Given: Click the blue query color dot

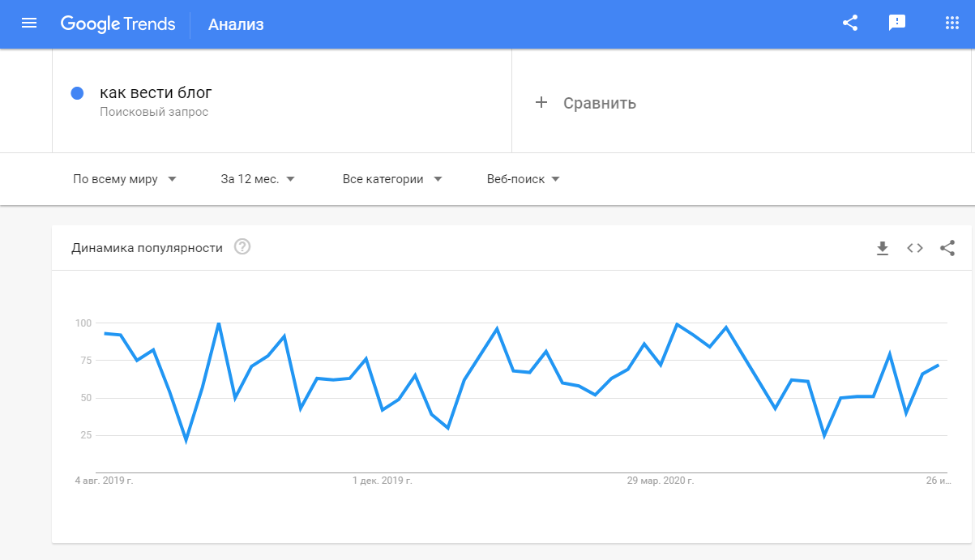Looking at the screenshot, I should point(78,93).
